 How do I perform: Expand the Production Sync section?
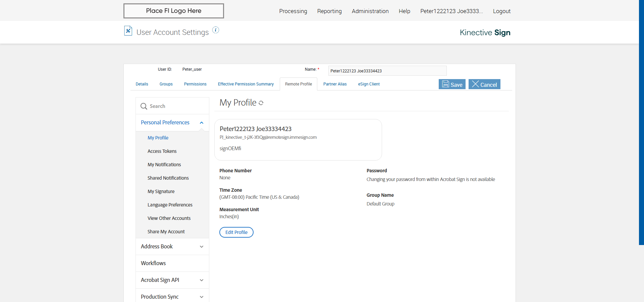202,297
